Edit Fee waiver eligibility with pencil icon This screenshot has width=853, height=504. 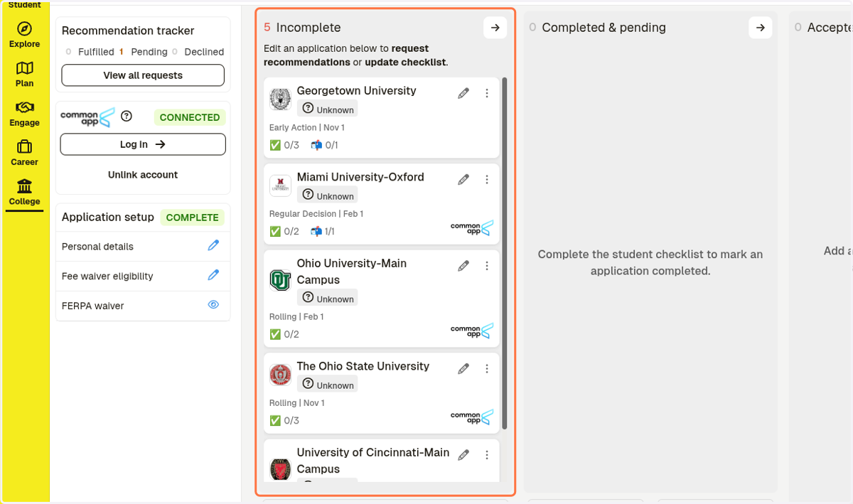pos(213,275)
